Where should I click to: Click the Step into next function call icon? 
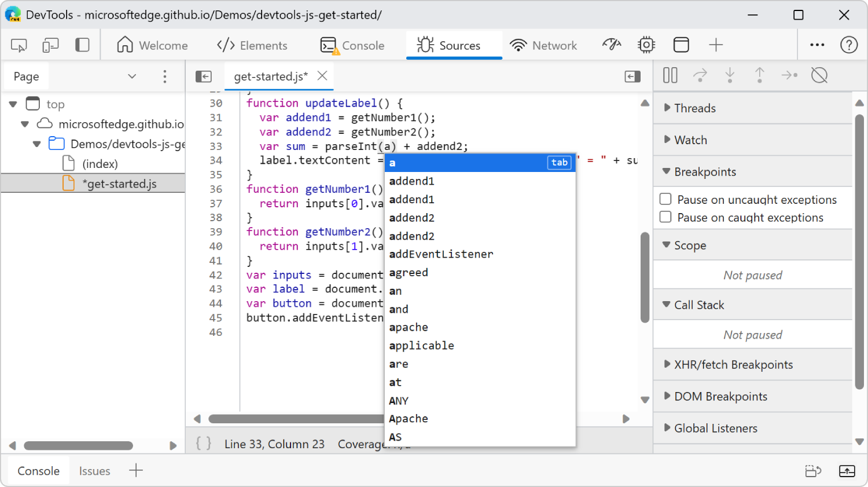(x=730, y=75)
